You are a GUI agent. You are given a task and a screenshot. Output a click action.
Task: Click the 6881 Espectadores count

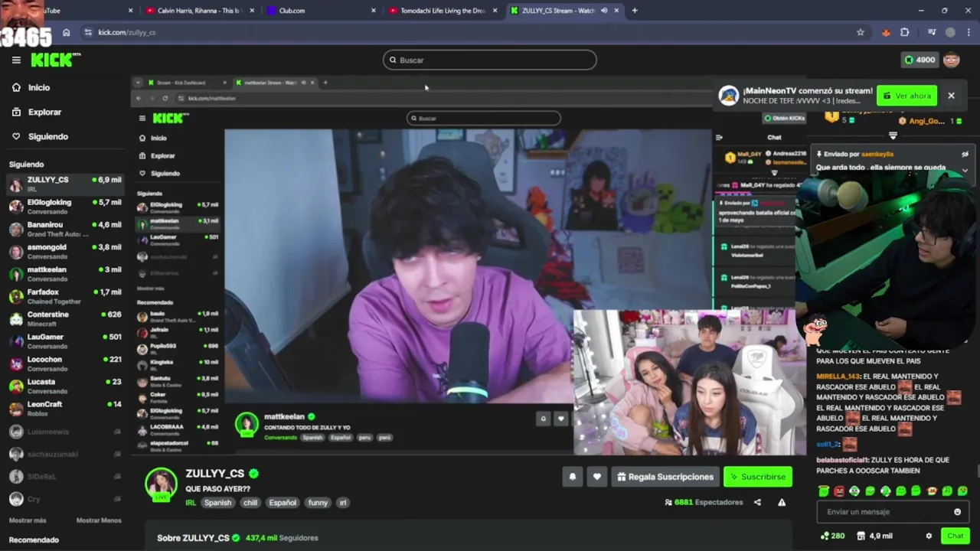(704, 503)
